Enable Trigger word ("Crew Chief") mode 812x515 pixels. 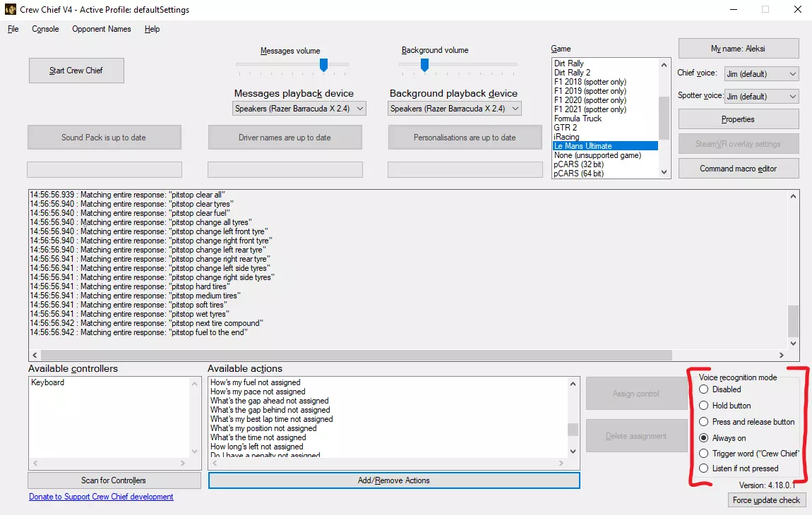tap(748, 454)
